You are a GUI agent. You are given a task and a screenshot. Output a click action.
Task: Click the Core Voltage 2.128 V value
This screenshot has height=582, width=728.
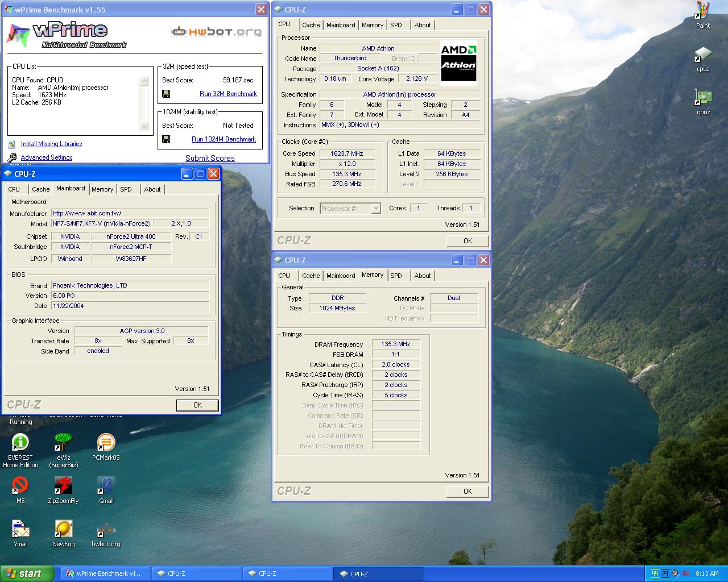[417, 79]
